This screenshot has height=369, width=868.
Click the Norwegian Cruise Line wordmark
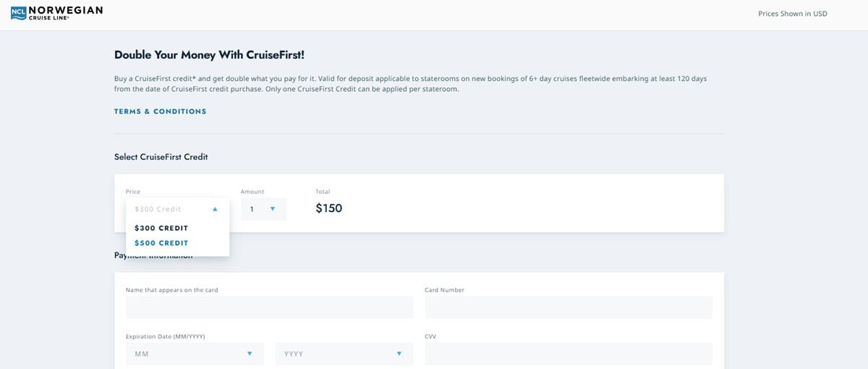point(65,13)
